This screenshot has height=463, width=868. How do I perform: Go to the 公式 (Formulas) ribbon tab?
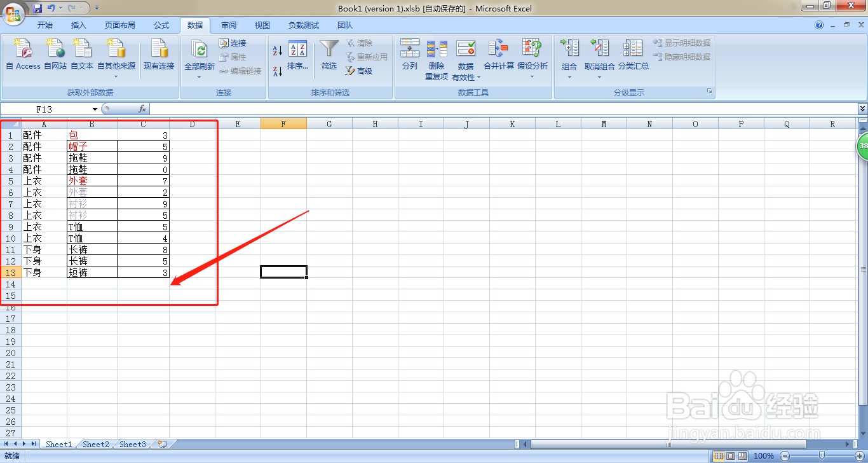161,25
